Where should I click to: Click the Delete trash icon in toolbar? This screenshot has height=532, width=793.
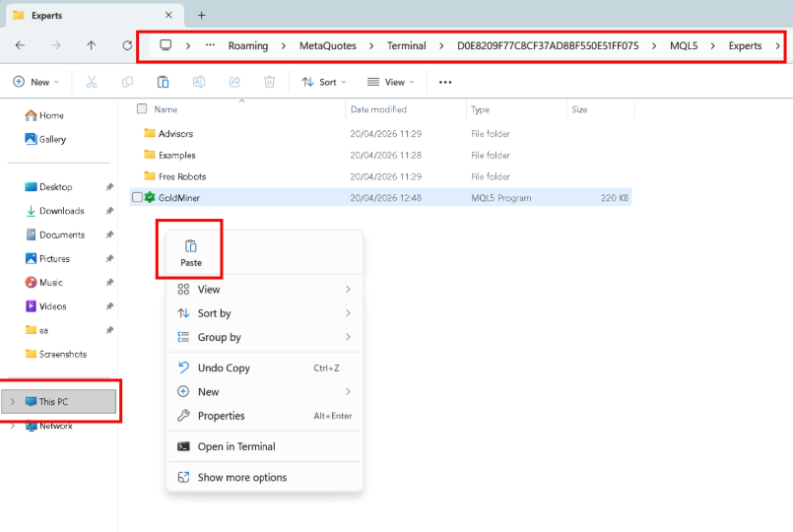click(x=269, y=82)
